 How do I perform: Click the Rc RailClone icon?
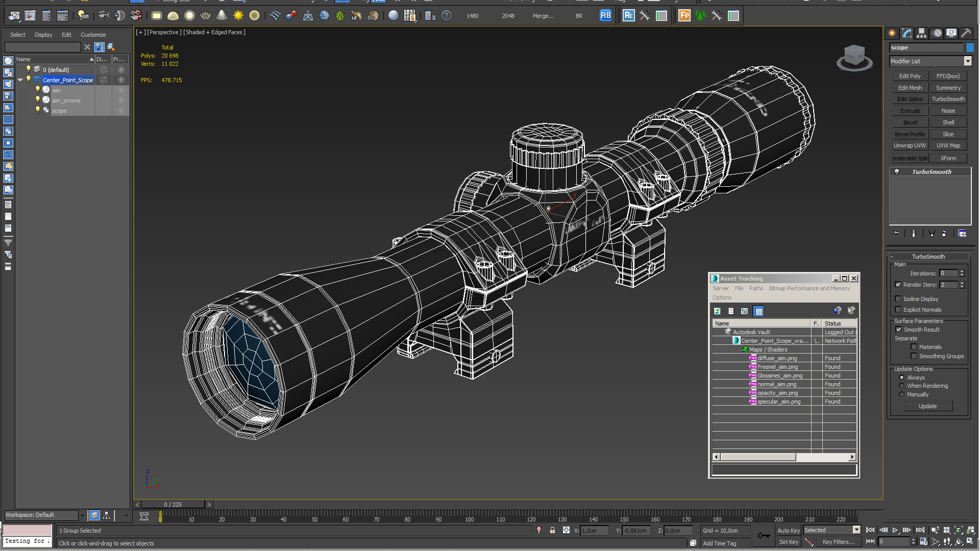click(x=628, y=15)
